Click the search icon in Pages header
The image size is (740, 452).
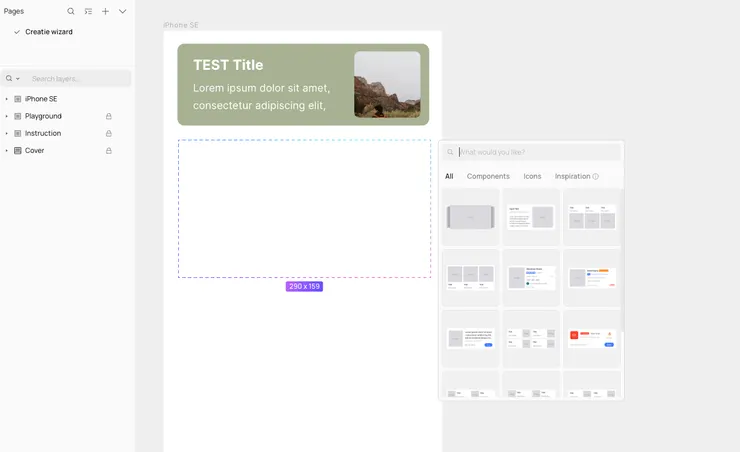click(x=71, y=11)
